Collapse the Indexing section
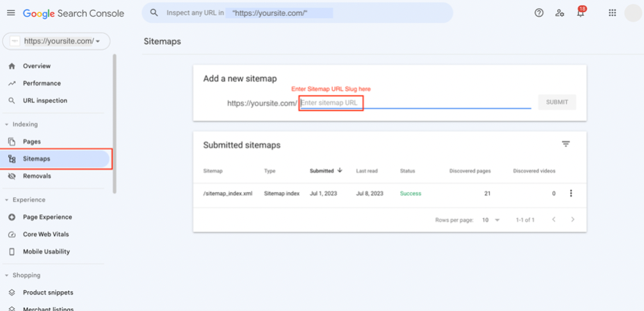 point(7,124)
